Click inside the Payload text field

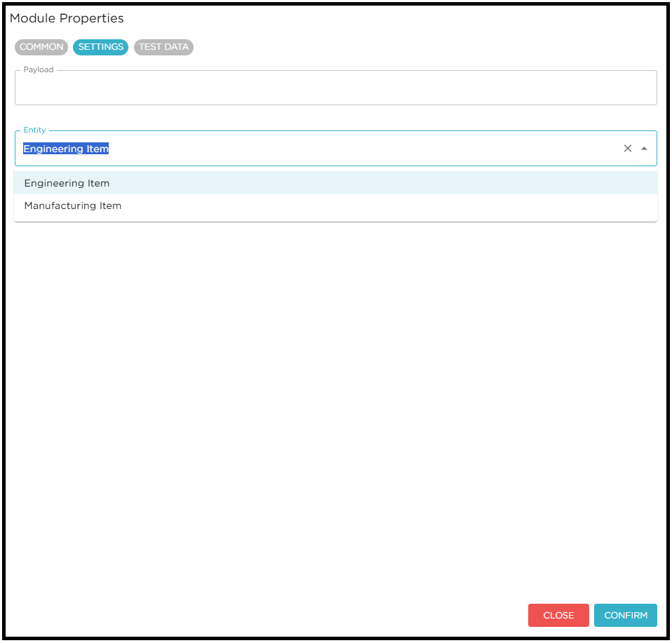(x=335, y=87)
